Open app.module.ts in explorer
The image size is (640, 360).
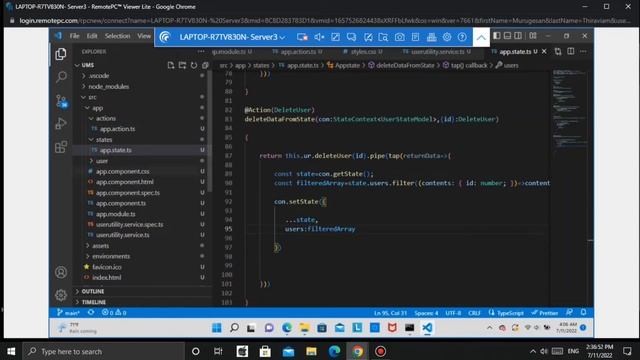[116, 214]
